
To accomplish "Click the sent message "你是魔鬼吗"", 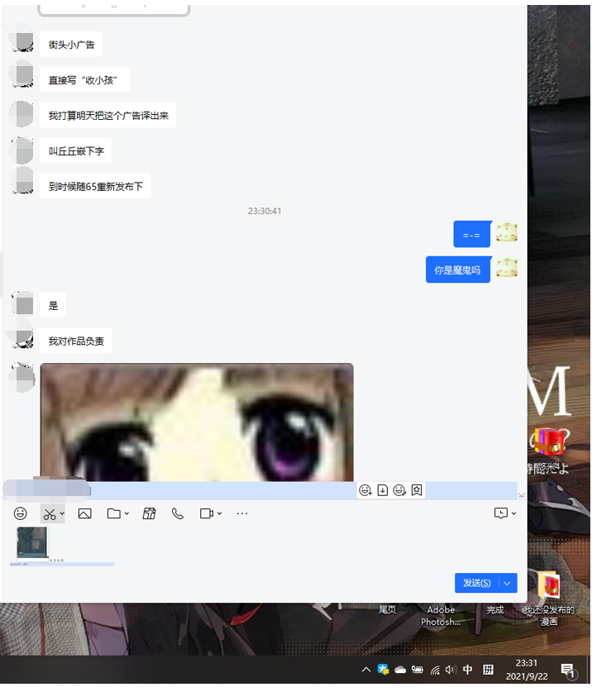I will 457,270.
